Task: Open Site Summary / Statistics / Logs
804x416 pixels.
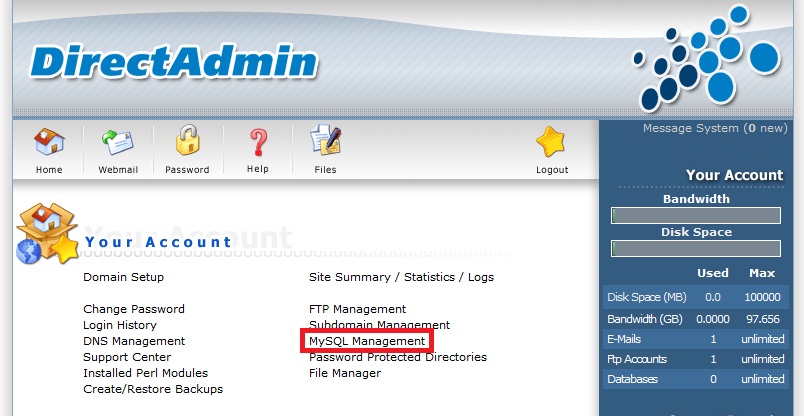Action: [401, 277]
